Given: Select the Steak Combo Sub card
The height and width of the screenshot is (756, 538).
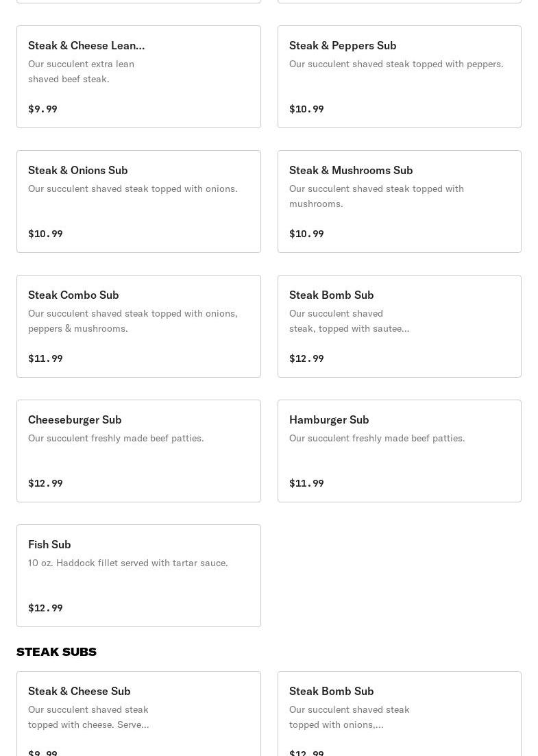Looking at the screenshot, I should (138, 326).
